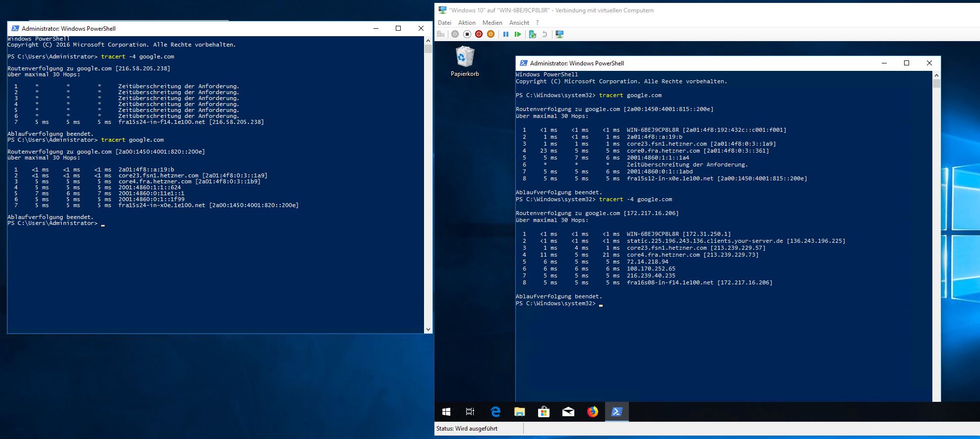Save the VM state with the orange icon
Image resolution: width=980 pixels, height=439 pixels.
pyautogui.click(x=490, y=34)
